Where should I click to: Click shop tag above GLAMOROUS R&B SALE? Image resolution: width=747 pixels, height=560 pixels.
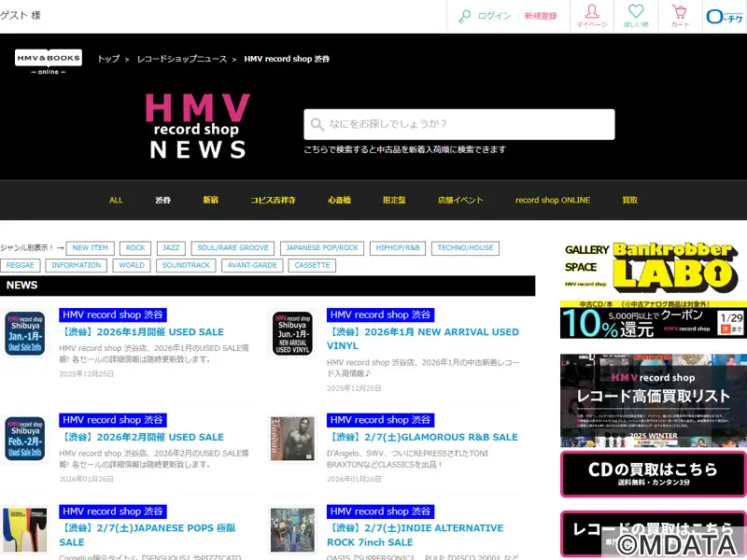[381, 420]
